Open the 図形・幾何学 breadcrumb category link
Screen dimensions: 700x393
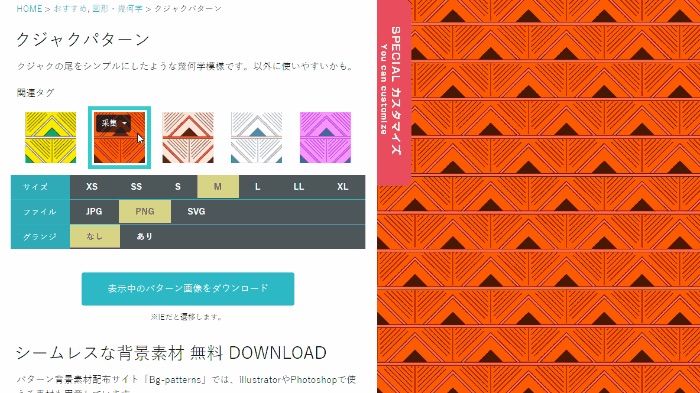(x=117, y=8)
